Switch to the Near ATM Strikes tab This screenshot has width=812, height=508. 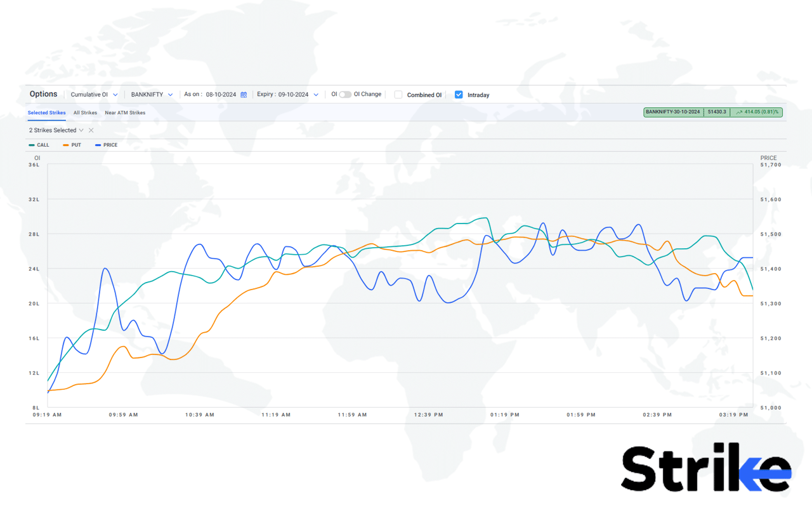click(x=125, y=112)
